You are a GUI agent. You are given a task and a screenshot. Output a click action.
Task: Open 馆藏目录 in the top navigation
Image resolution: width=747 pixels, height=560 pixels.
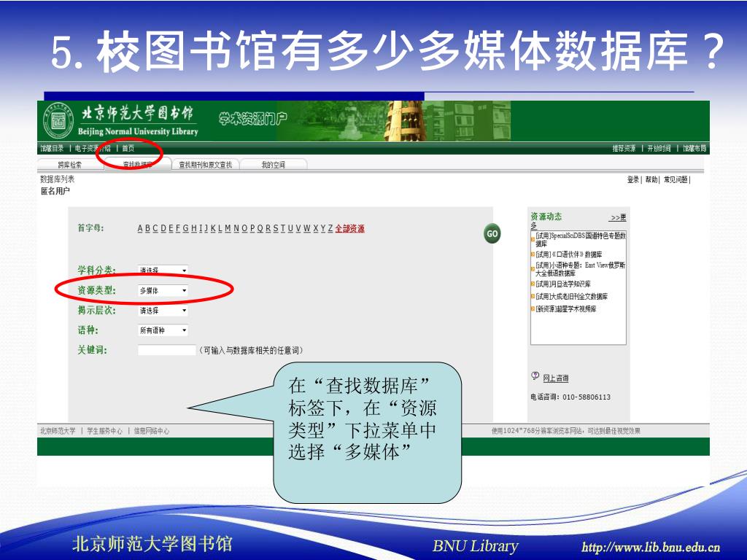tap(52, 148)
